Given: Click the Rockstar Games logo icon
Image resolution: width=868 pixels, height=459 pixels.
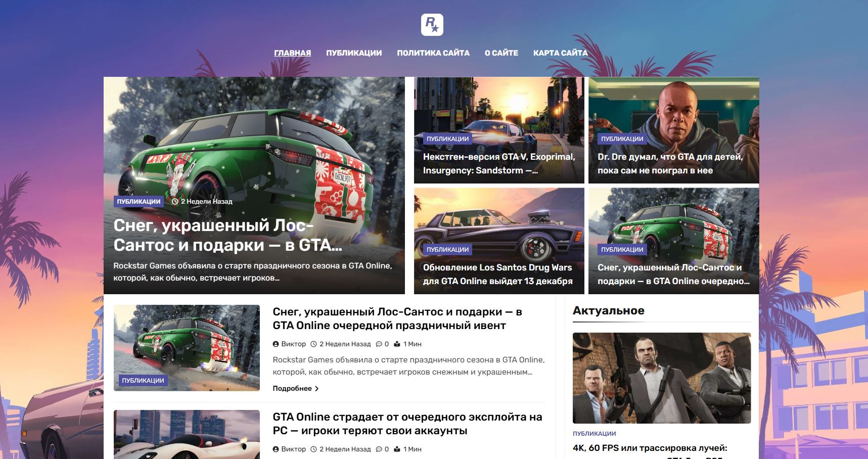Looking at the screenshot, I should click(432, 25).
